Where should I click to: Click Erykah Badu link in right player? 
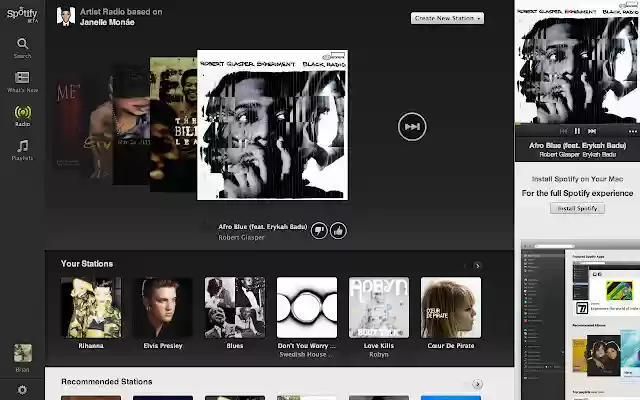pos(599,155)
